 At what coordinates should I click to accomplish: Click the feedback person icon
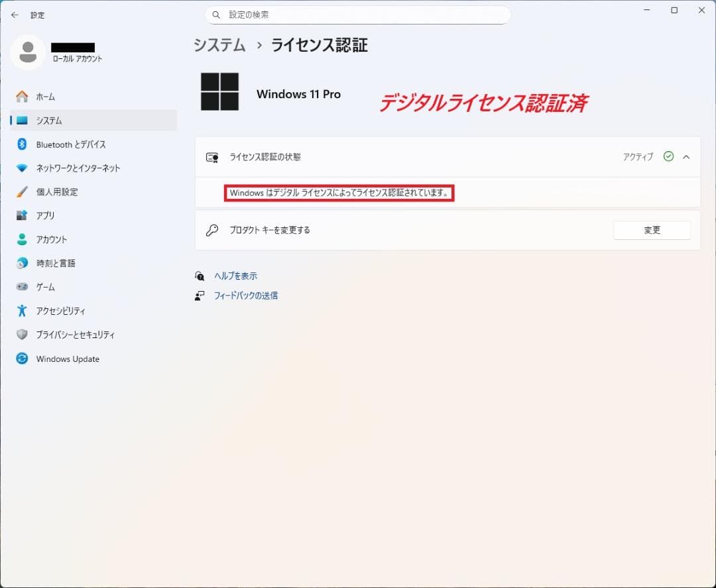pos(200,296)
